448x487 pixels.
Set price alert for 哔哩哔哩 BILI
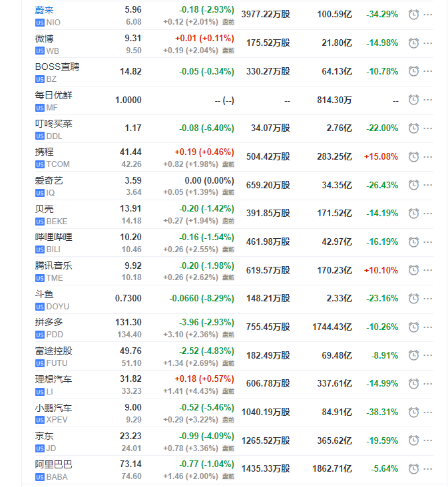(x=413, y=242)
